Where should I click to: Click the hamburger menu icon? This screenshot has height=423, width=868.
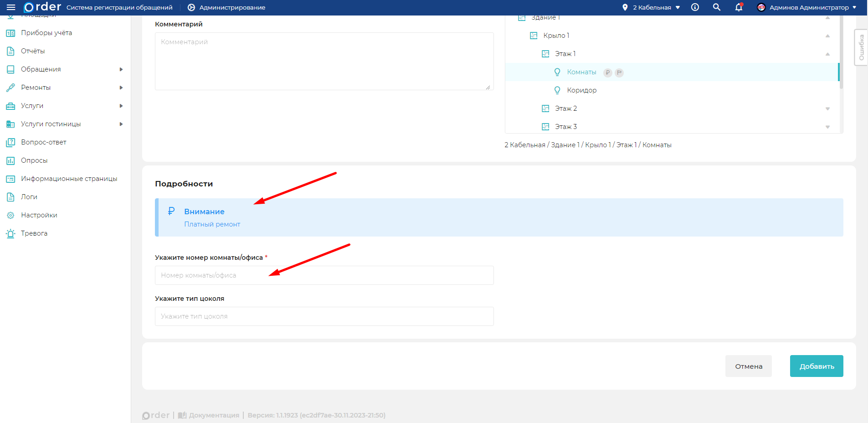(11, 7)
